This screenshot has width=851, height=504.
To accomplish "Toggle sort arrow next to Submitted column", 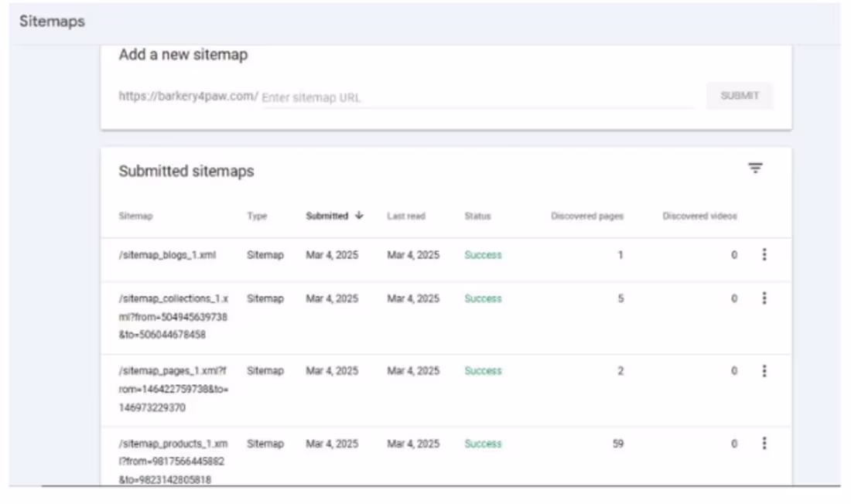I will tap(359, 216).
